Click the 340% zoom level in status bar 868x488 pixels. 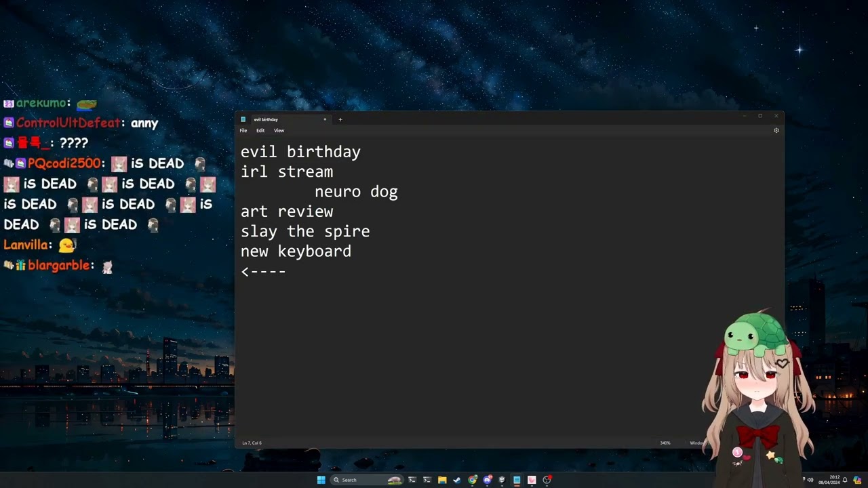point(665,443)
